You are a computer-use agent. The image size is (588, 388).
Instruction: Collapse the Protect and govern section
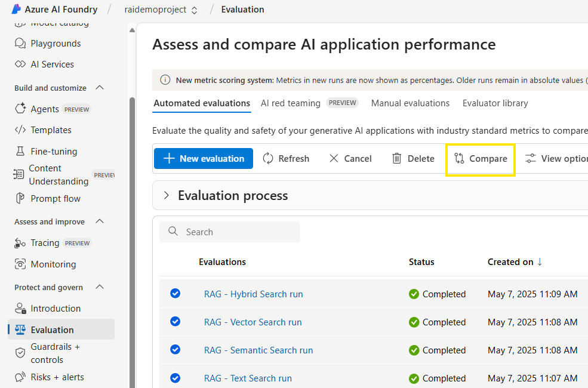coord(100,287)
